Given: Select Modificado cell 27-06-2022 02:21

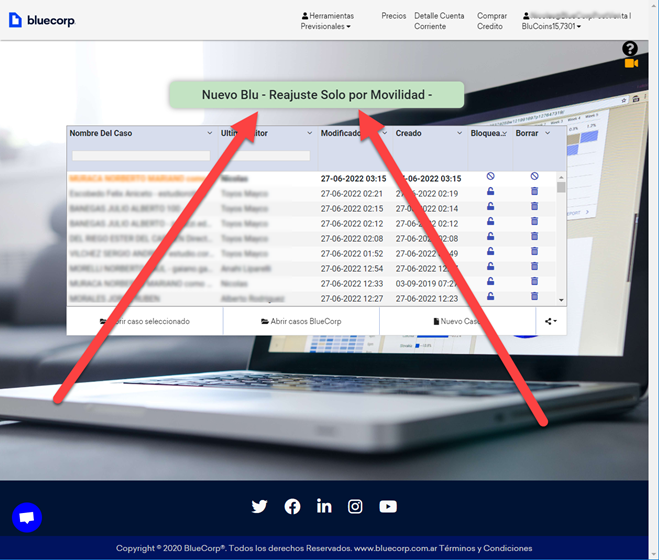Looking at the screenshot, I should coord(352,194).
